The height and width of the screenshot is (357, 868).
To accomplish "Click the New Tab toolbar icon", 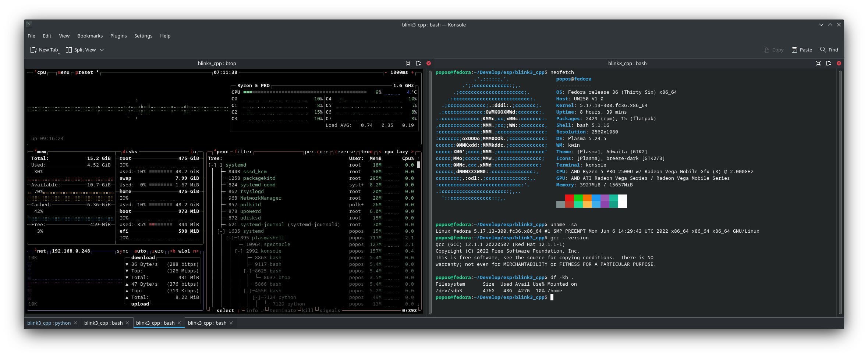I will pyautogui.click(x=33, y=50).
